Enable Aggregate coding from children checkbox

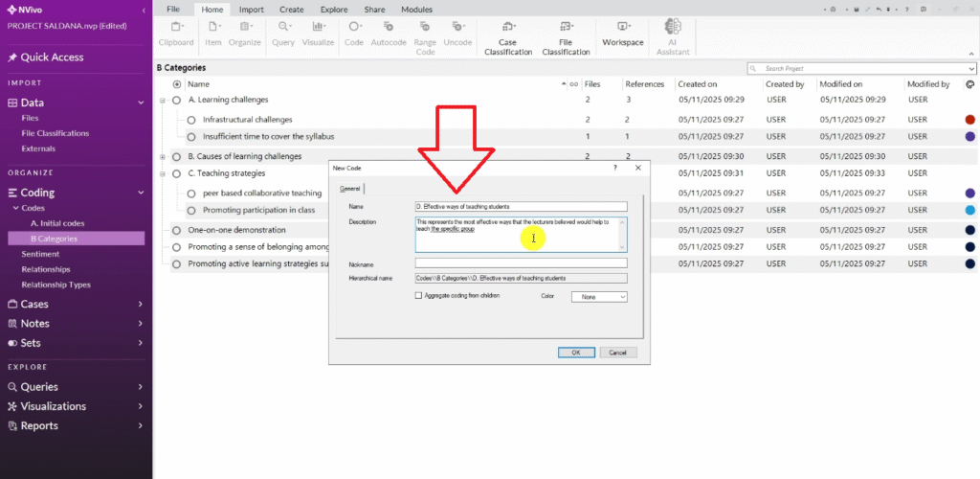pos(418,296)
